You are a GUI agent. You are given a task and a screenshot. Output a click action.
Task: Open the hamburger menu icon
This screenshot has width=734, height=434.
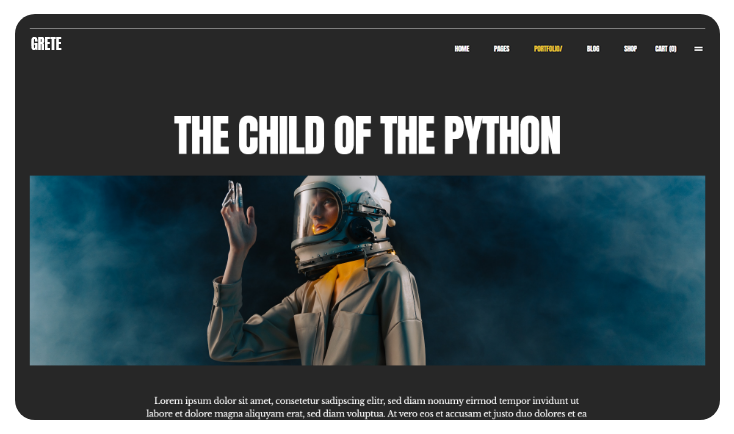(x=698, y=48)
